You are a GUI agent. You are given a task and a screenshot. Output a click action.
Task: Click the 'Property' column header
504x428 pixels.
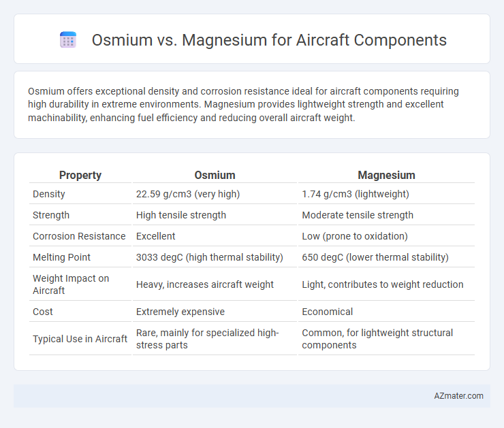[80, 176]
